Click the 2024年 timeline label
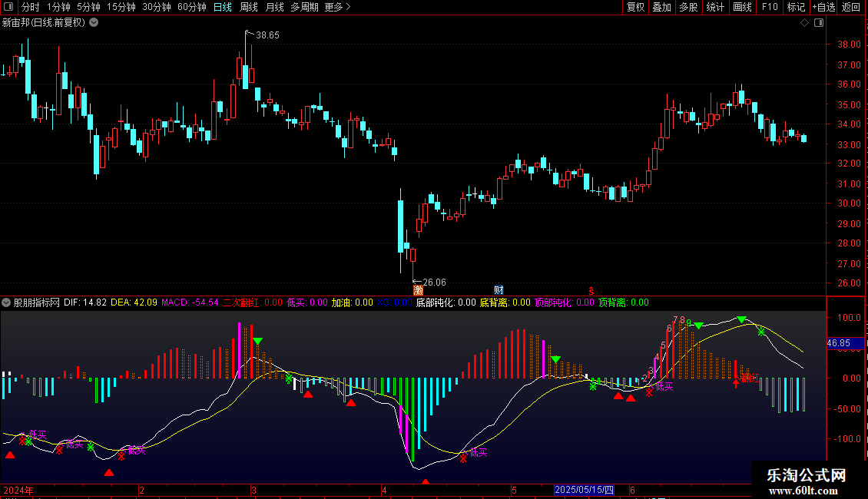This screenshot has width=868, height=499. 18,490
